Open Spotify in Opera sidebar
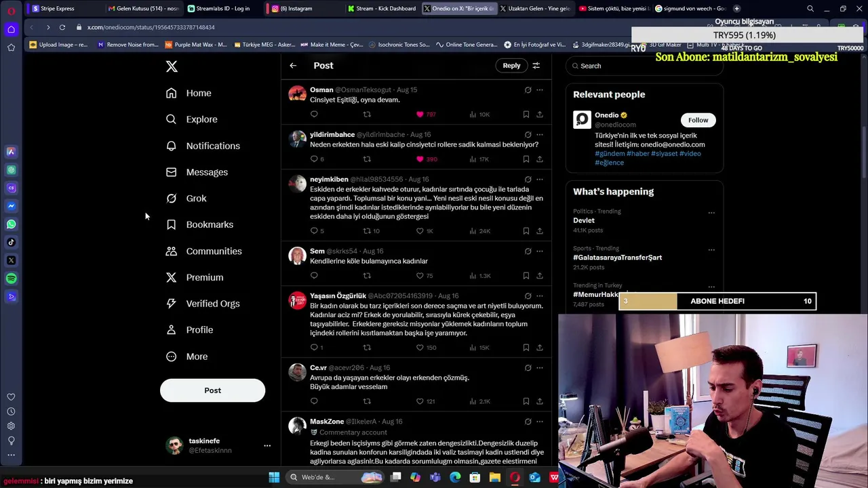Image resolution: width=868 pixels, height=488 pixels. pyautogui.click(x=11, y=279)
